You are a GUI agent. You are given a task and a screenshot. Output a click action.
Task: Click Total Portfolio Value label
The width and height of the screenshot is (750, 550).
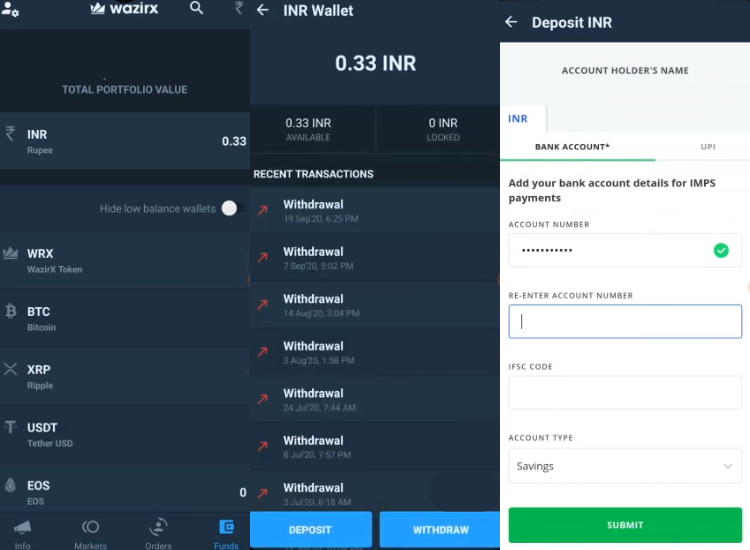click(x=124, y=89)
